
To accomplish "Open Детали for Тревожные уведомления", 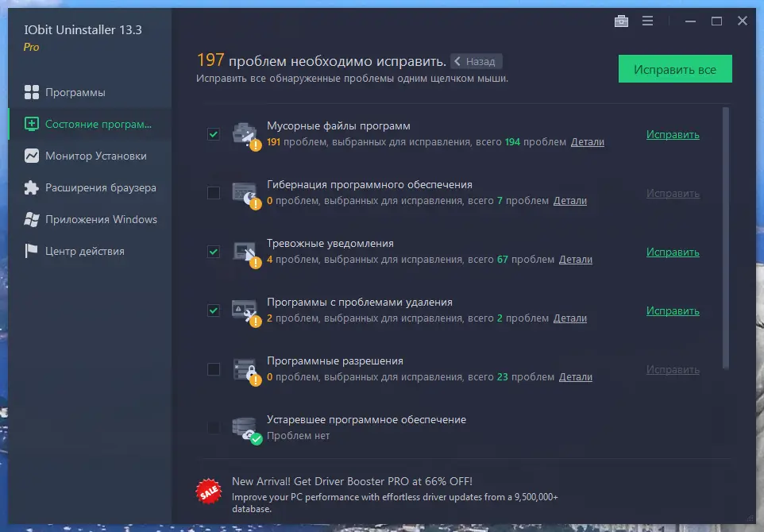I will 576,260.
